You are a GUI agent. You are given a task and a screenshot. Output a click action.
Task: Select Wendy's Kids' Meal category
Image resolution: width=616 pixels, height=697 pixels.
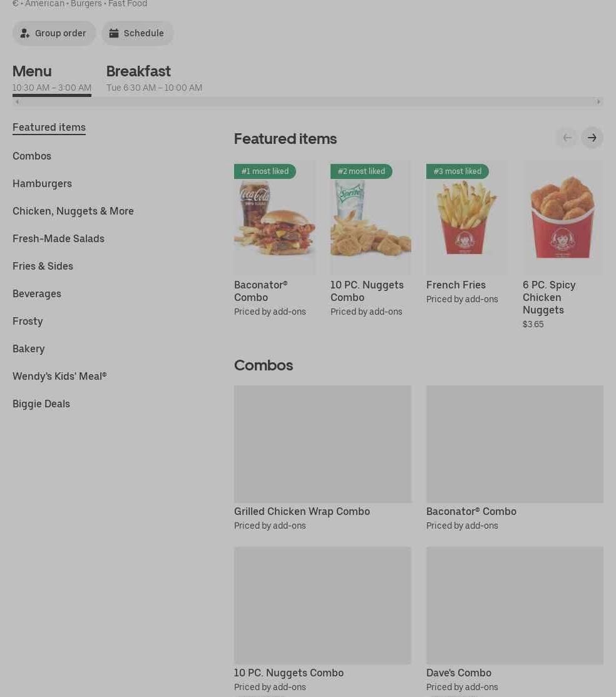coord(59,377)
